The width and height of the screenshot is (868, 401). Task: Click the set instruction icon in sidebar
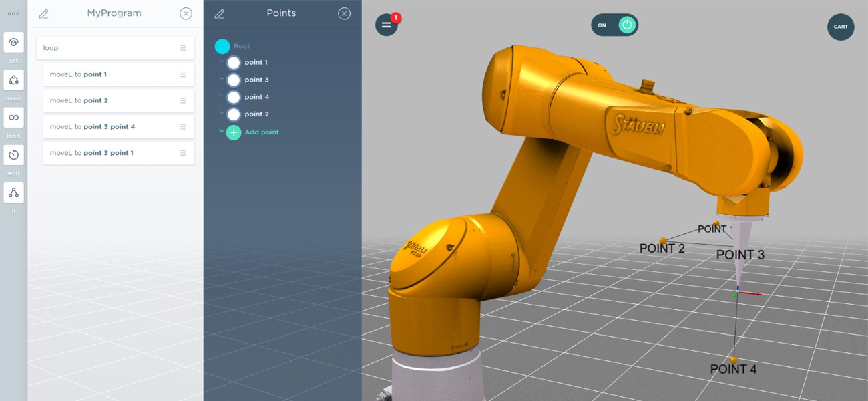pyautogui.click(x=13, y=43)
